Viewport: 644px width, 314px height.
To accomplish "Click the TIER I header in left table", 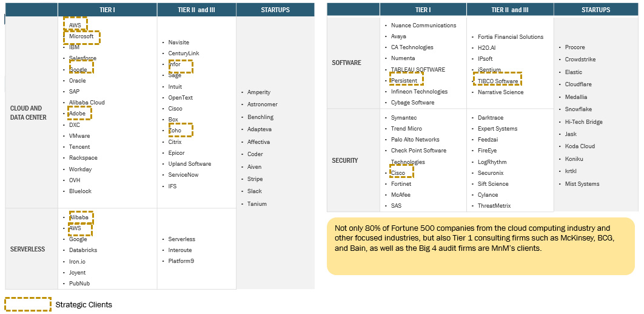I will pyautogui.click(x=107, y=10).
